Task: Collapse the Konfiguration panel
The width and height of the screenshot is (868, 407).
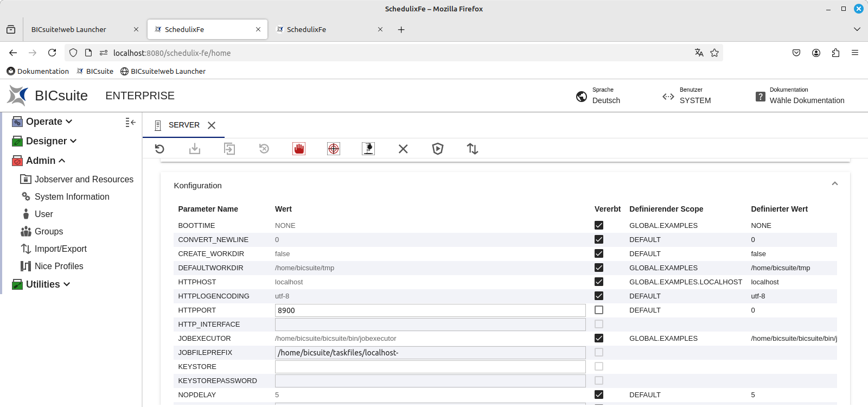Action: pos(834,184)
